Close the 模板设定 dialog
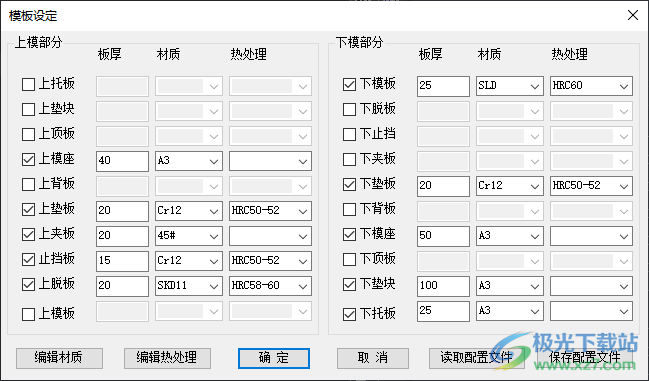 click(632, 15)
